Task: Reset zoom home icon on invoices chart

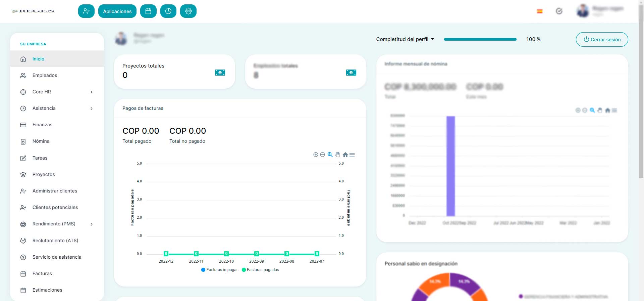Action: 345,155
